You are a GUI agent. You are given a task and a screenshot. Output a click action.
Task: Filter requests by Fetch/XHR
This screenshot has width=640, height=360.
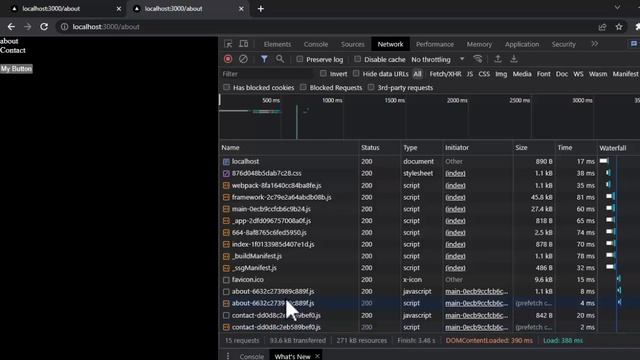click(445, 74)
